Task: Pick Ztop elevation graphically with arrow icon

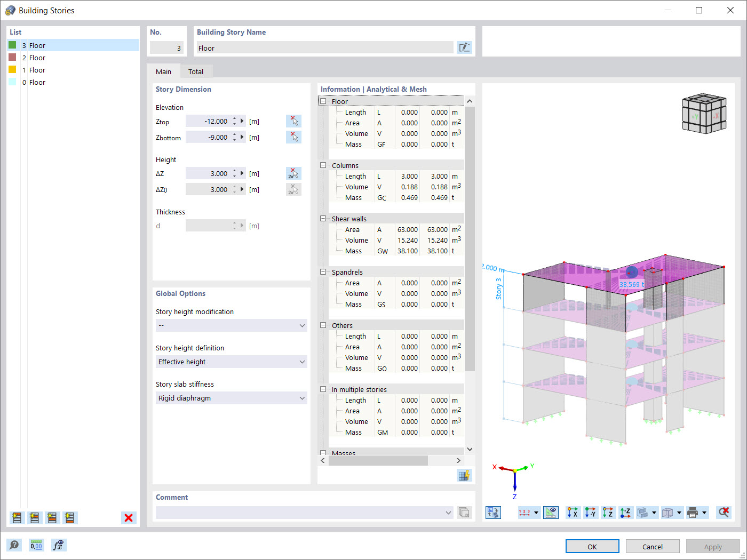Action: click(x=293, y=121)
